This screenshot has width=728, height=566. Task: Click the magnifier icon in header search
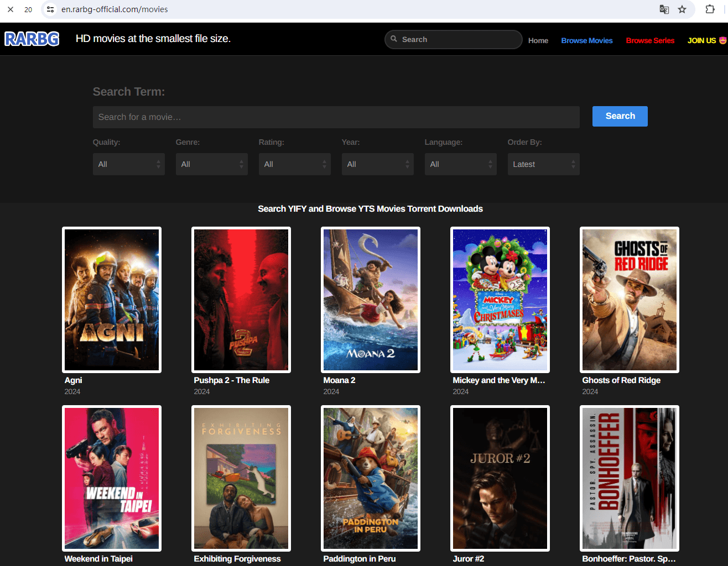click(394, 39)
